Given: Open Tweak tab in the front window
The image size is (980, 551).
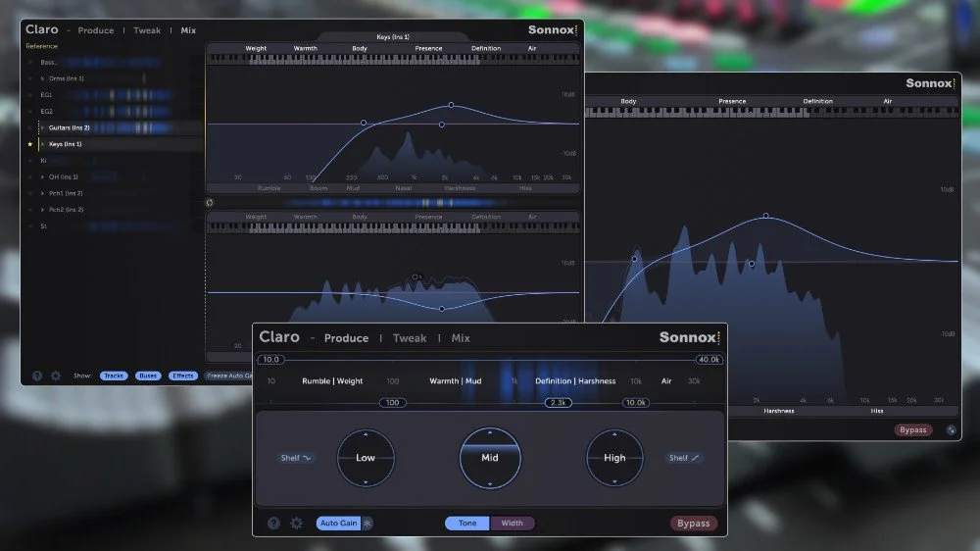Looking at the screenshot, I should pos(410,338).
